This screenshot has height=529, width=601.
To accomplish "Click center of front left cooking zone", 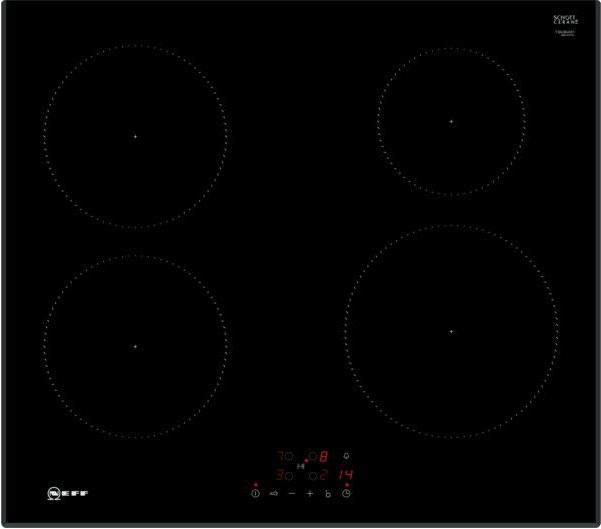I will coord(135,346).
